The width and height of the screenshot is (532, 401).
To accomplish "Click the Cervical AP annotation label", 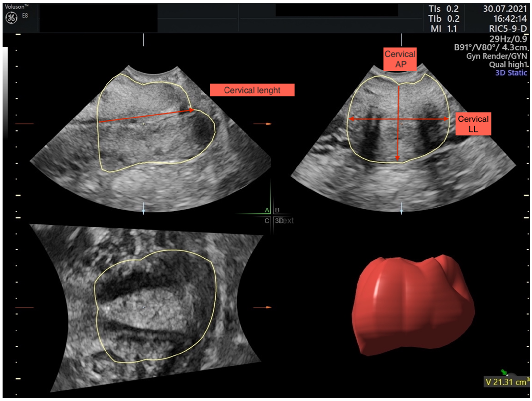I will [400, 59].
